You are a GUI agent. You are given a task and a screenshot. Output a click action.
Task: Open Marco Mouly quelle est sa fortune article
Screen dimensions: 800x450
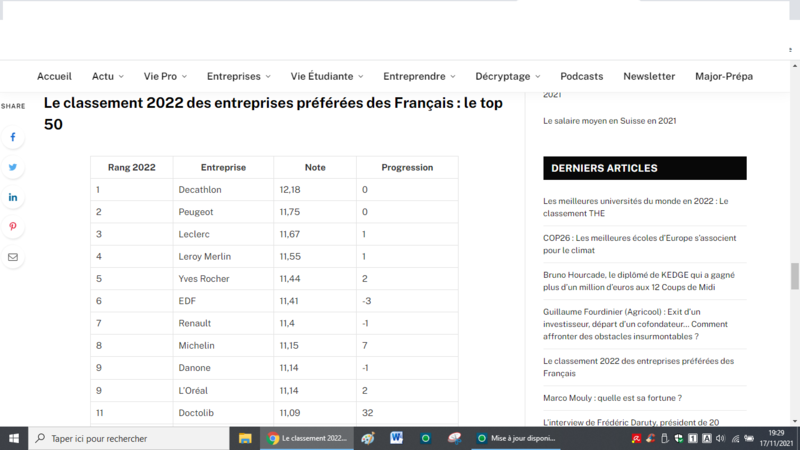point(612,398)
